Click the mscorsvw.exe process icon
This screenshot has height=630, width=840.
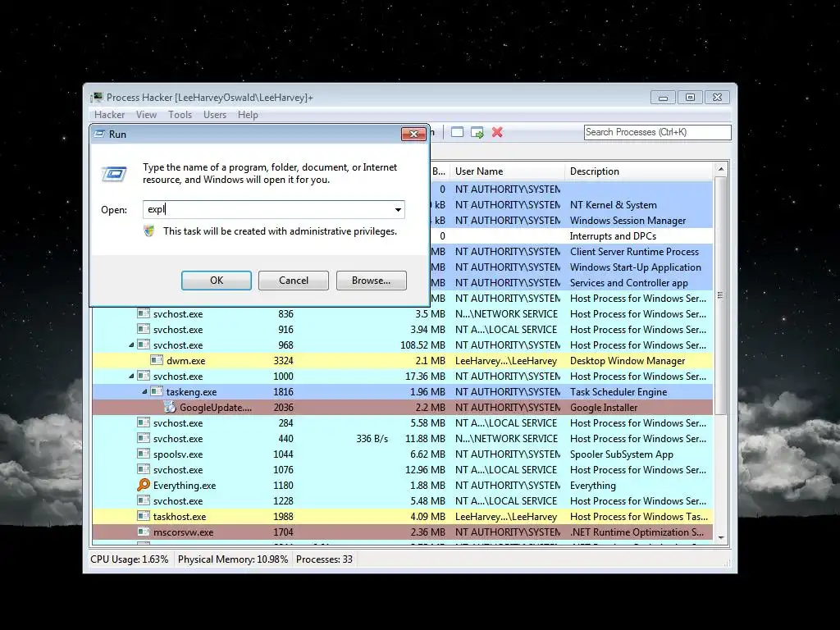click(x=143, y=532)
